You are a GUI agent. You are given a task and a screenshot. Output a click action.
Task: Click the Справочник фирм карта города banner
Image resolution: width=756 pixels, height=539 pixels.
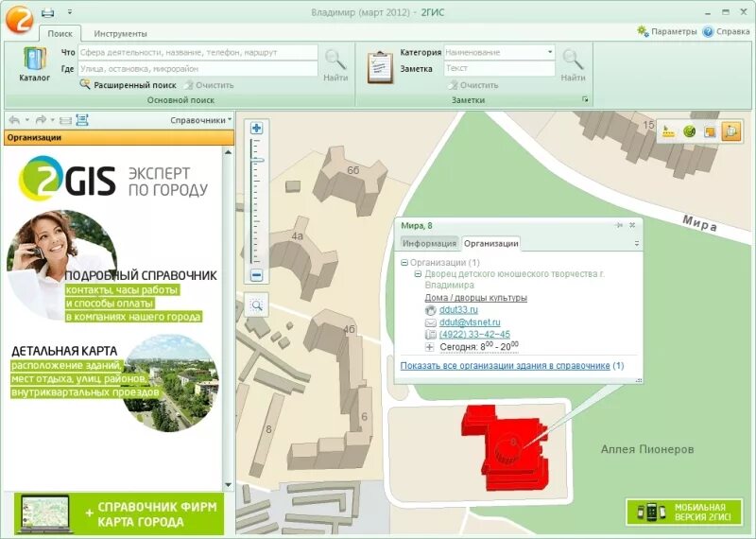(119, 513)
